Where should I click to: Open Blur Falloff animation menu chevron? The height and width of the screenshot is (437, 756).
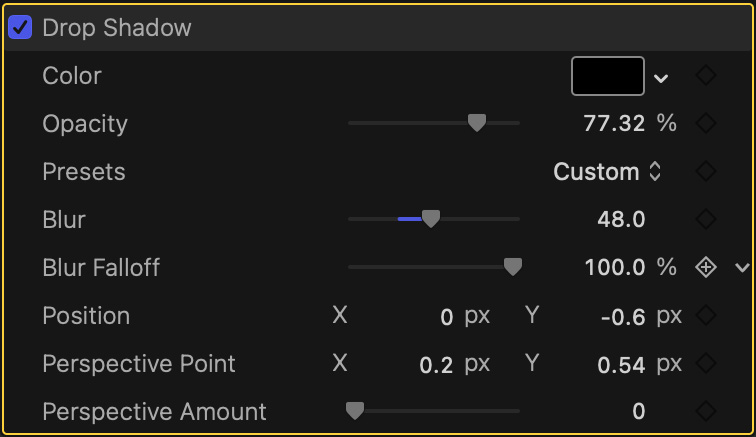(x=741, y=267)
